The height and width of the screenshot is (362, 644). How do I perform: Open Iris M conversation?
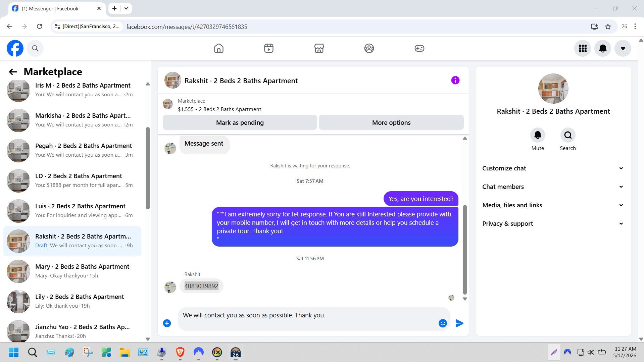coord(72,90)
